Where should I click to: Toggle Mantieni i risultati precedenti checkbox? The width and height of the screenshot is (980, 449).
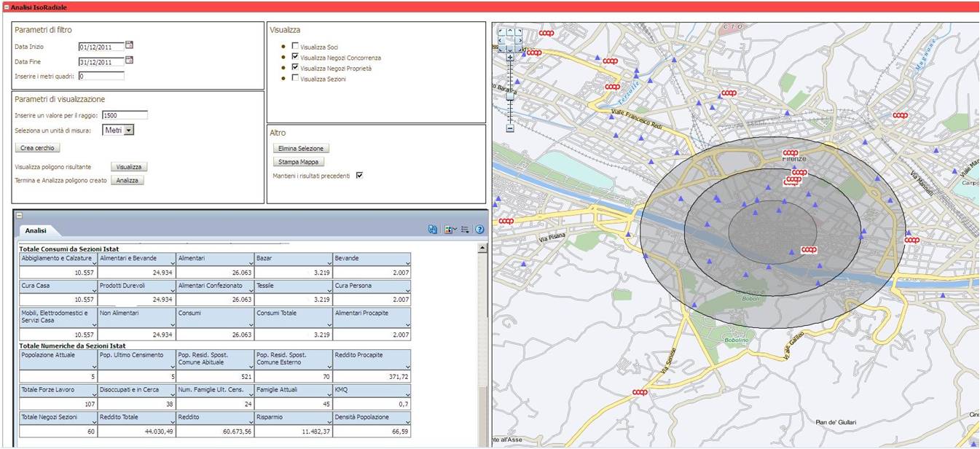pyautogui.click(x=359, y=176)
